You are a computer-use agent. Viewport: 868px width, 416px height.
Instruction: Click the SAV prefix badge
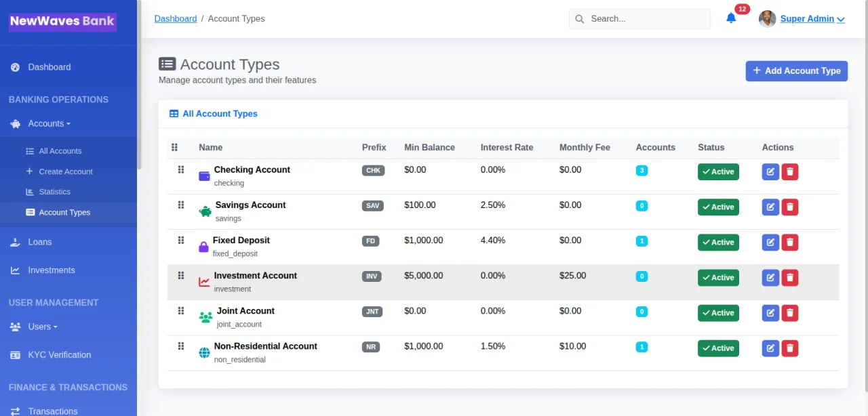372,205
